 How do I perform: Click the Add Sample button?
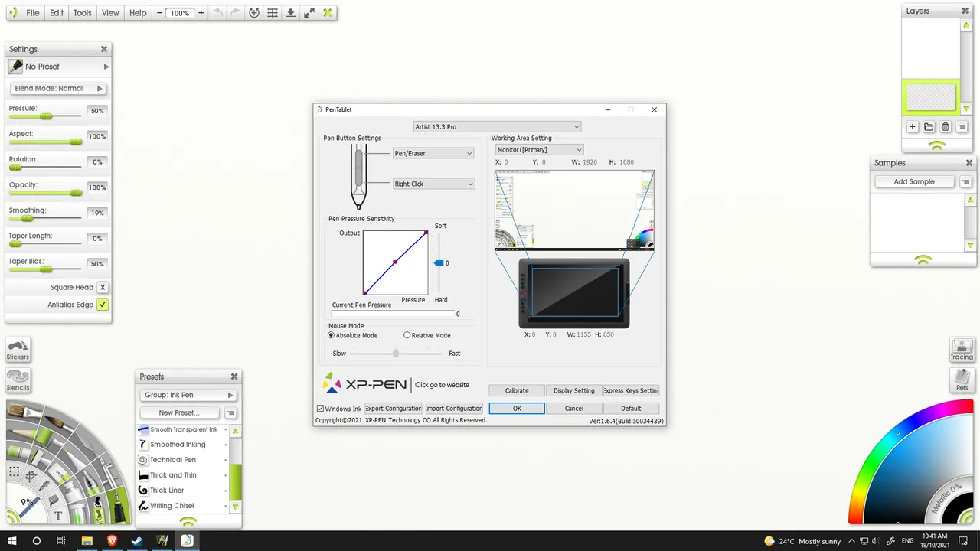(x=914, y=181)
